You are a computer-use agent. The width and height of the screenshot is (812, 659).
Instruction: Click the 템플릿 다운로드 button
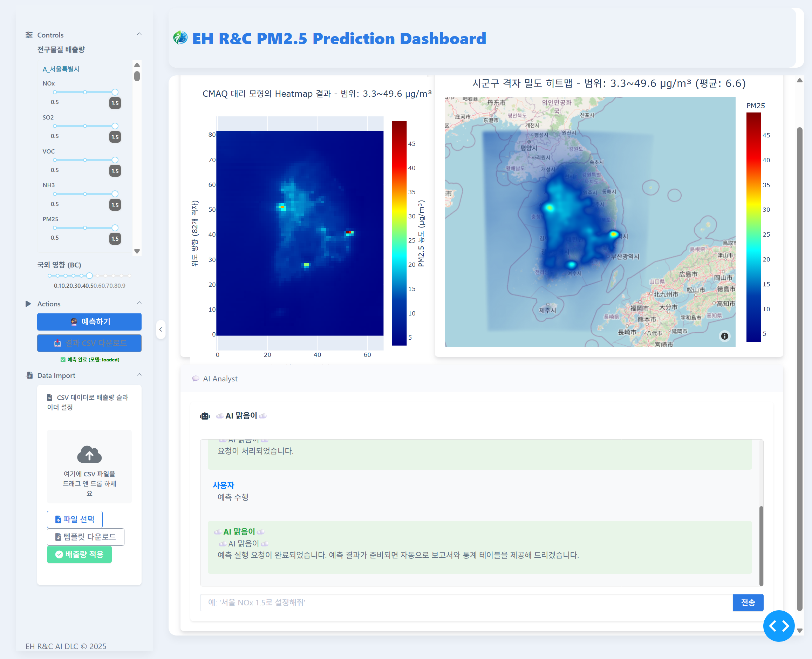(x=86, y=537)
